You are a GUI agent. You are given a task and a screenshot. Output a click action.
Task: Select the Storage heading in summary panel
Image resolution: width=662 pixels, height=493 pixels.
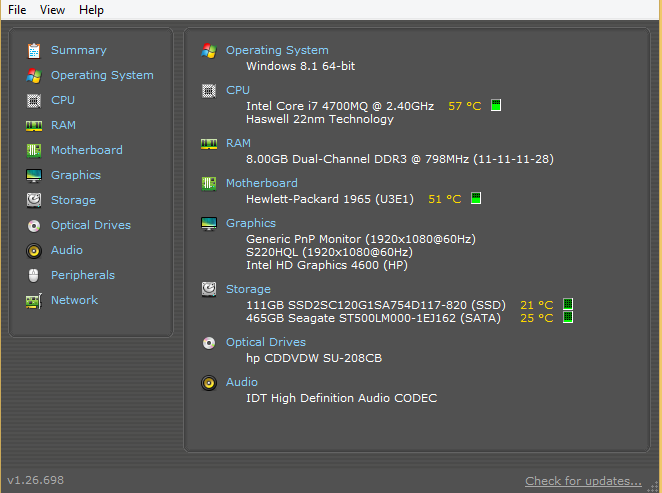click(248, 289)
